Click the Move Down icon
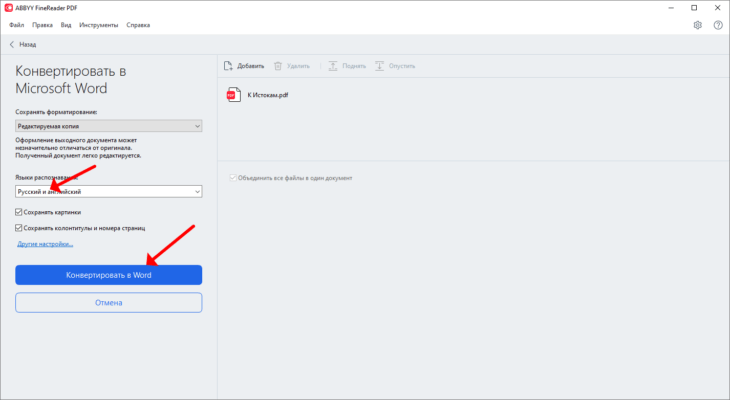The image size is (730, 400). coord(379,66)
